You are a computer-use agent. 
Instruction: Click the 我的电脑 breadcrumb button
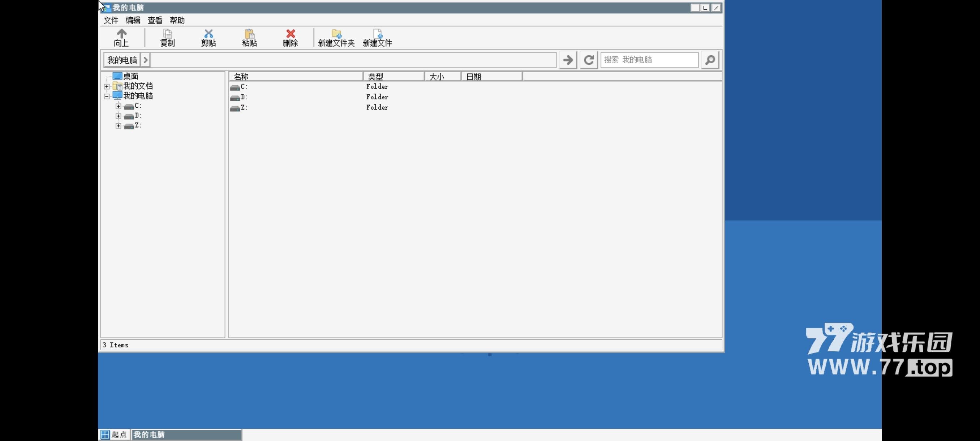coord(122,60)
